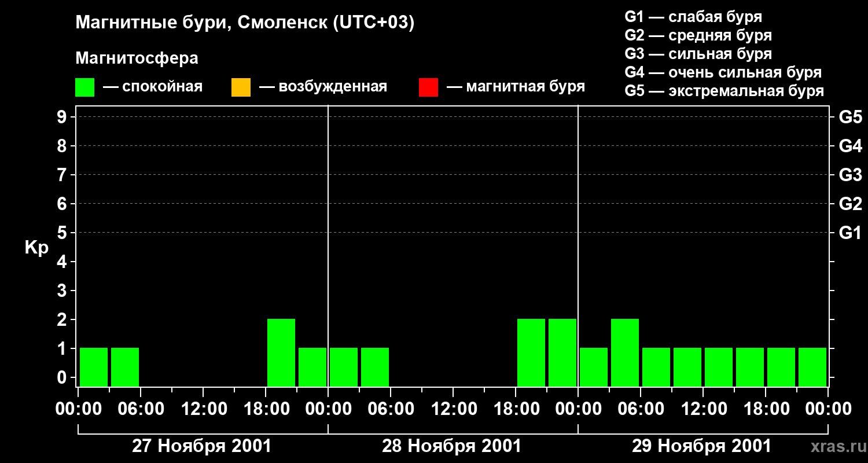The width and height of the screenshot is (868, 463).
Task: Click the chart title Магнитные бури, Смоленск
Action: [x=245, y=23]
